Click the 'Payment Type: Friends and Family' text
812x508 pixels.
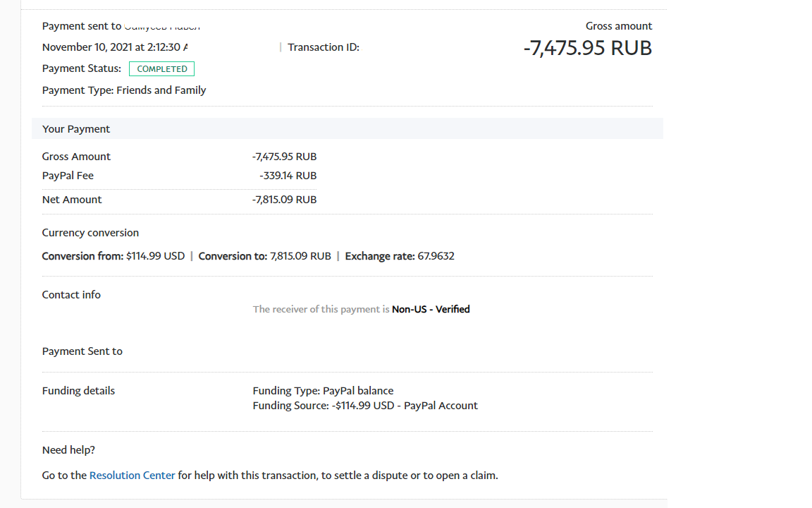tap(124, 90)
